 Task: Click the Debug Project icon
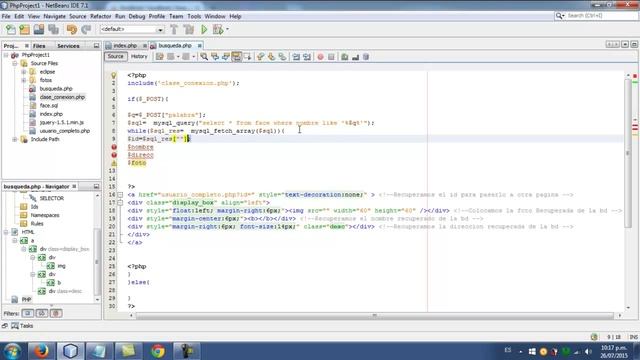click(218, 29)
